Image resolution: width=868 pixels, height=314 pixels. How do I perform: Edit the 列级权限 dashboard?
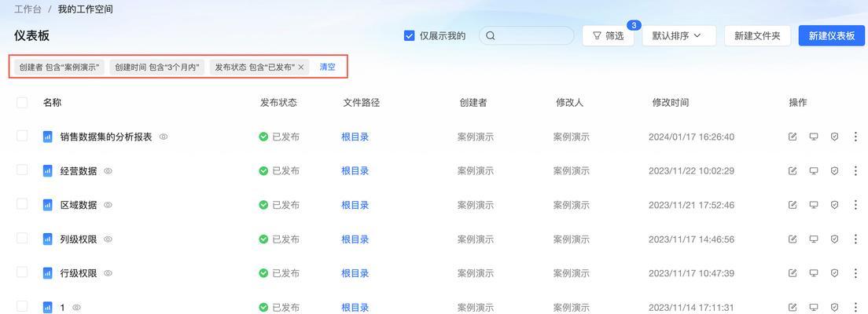tap(793, 239)
